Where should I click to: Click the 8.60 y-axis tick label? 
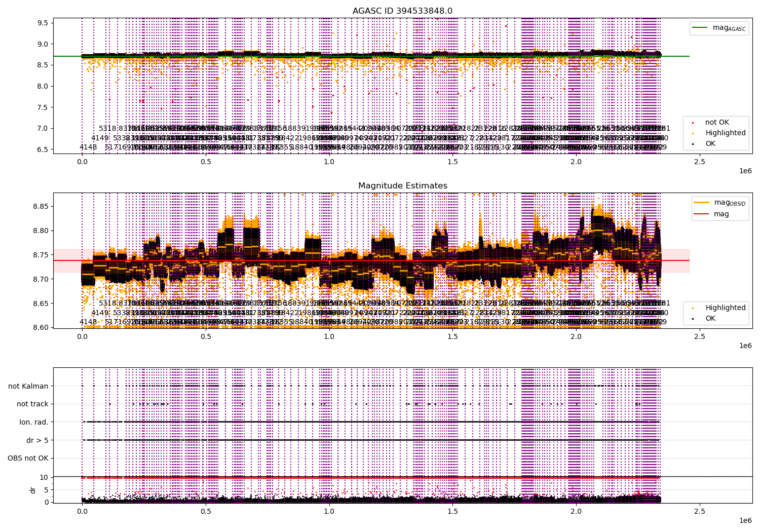point(40,327)
